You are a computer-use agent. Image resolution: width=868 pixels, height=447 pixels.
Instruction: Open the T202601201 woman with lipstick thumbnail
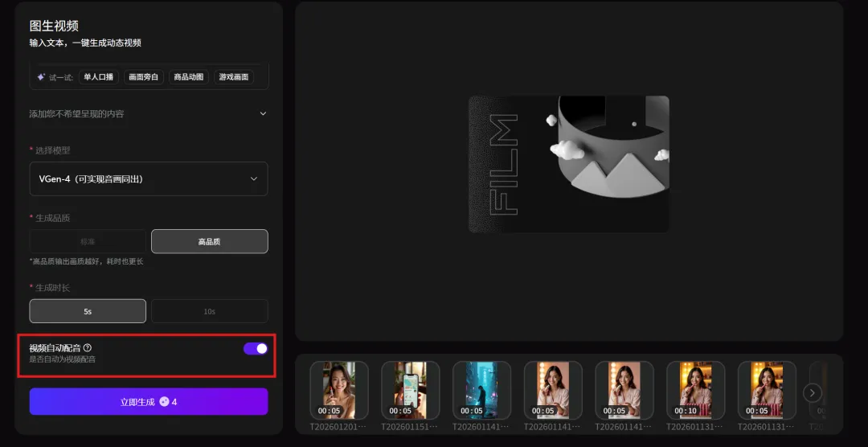(x=339, y=390)
